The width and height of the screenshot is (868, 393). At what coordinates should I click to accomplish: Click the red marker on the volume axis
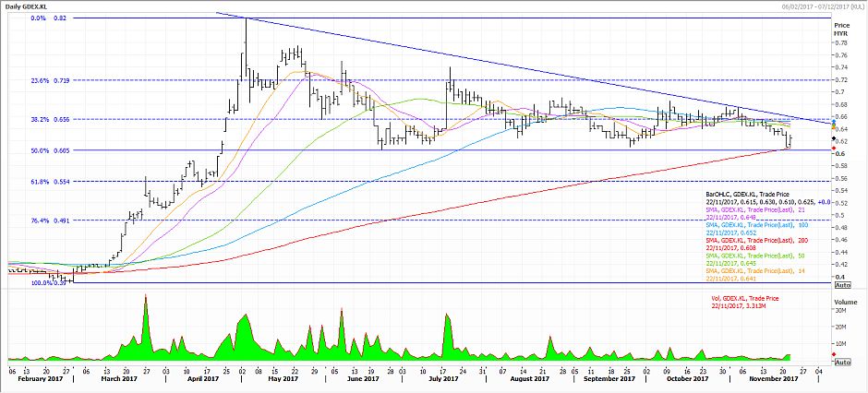click(835, 354)
